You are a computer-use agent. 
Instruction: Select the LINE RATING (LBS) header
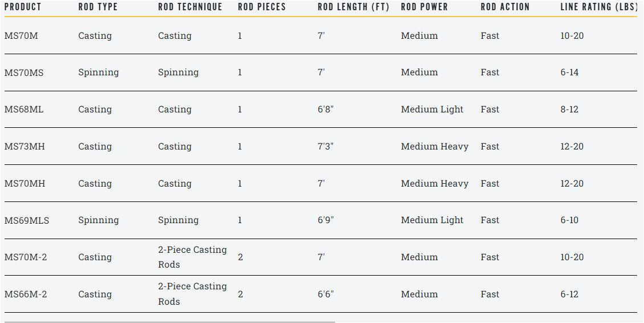tap(598, 7)
